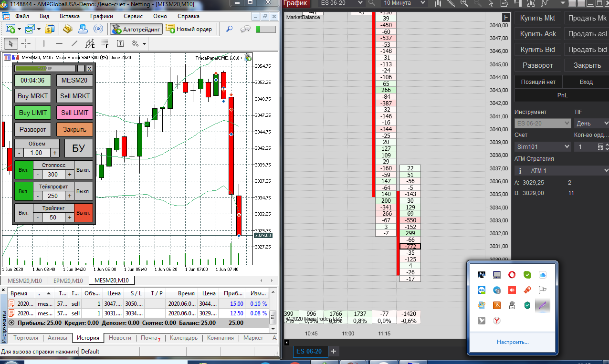
Task: Select the text label tool
Action: coord(120,43)
